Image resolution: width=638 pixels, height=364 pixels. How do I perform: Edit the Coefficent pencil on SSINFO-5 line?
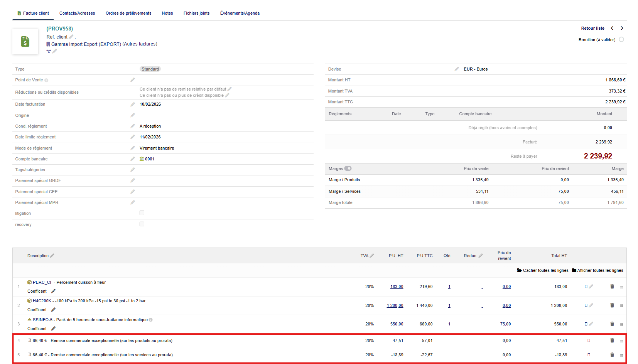[x=53, y=329]
